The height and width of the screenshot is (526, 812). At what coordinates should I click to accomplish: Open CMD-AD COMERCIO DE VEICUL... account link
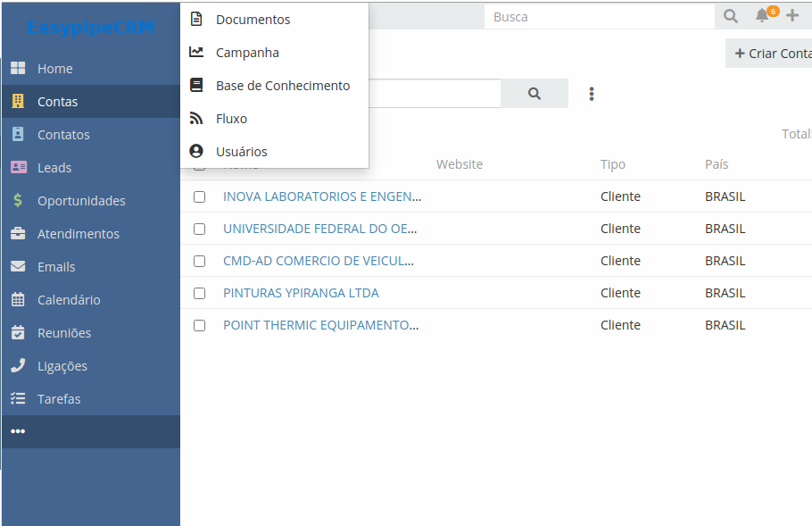(319, 261)
